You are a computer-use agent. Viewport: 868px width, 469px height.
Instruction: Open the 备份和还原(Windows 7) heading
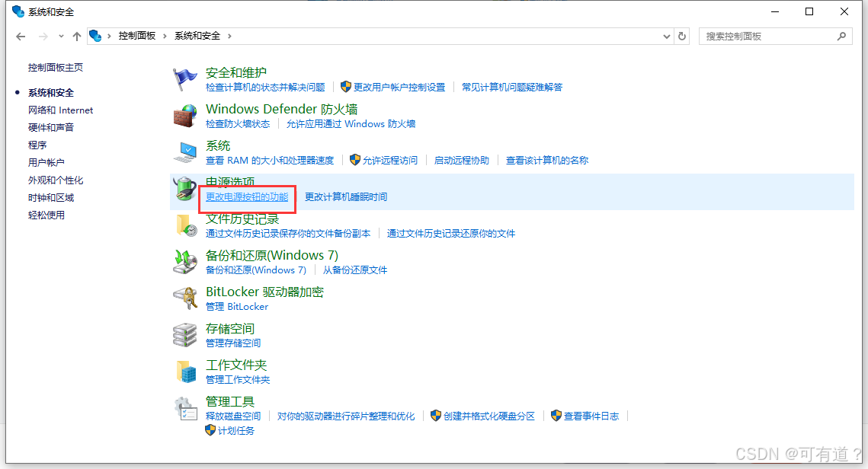pos(272,255)
